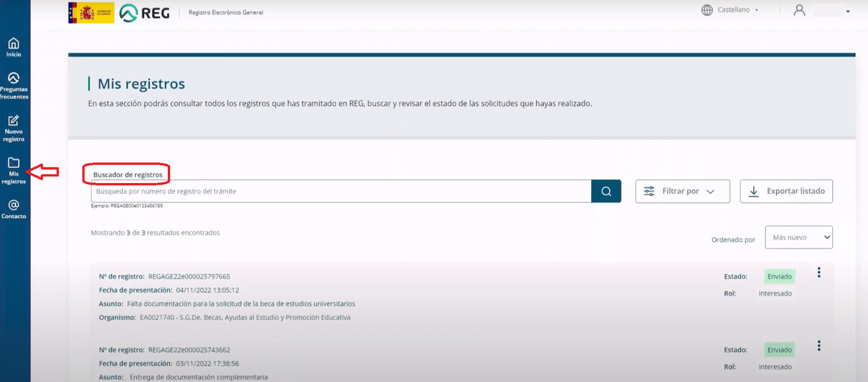868x382 pixels.
Task: Expand the user account dropdown arrow
Action: (848, 11)
